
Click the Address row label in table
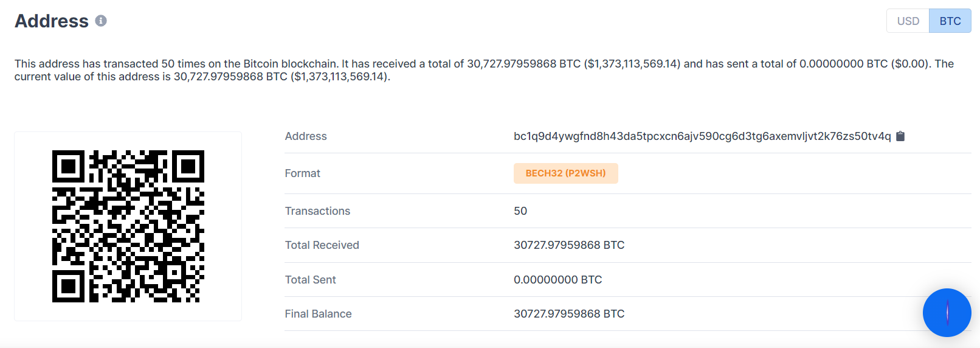(x=306, y=136)
